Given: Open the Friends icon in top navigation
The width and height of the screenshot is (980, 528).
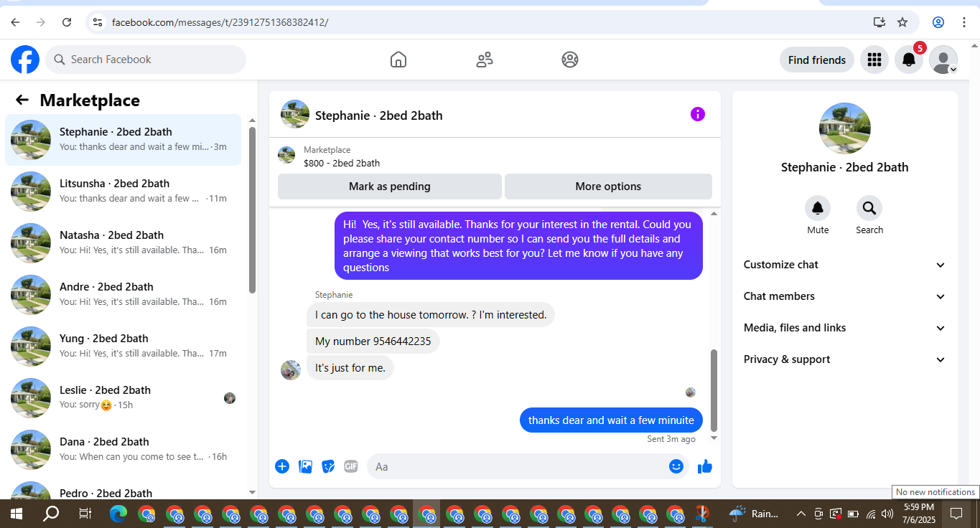Looking at the screenshot, I should (485, 60).
